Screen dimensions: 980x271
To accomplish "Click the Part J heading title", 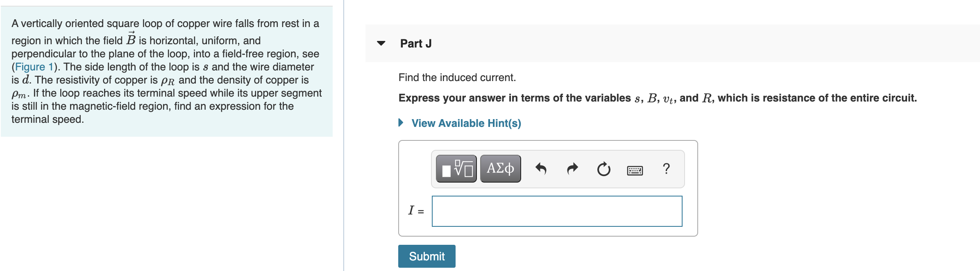I will click(x=415, y=43).
